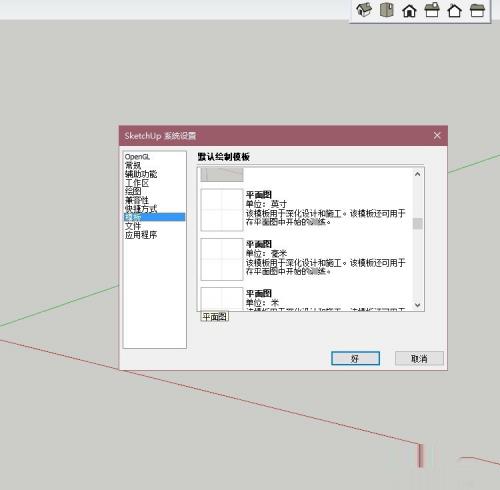Image resolution: width=500 pixels, height=490 pixels.
Task: Cancel the dialog with 取消 button
Action: click(419, 358)
